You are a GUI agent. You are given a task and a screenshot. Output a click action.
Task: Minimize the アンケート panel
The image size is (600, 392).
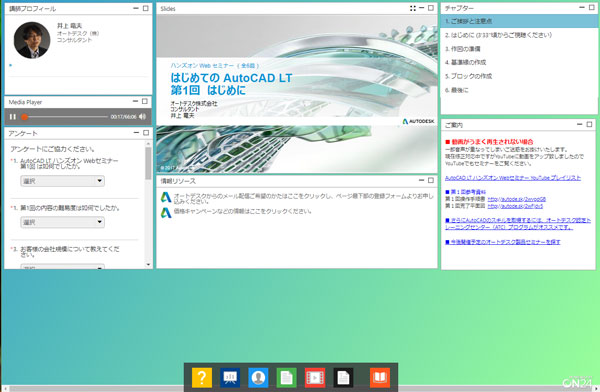coord(136,132)
